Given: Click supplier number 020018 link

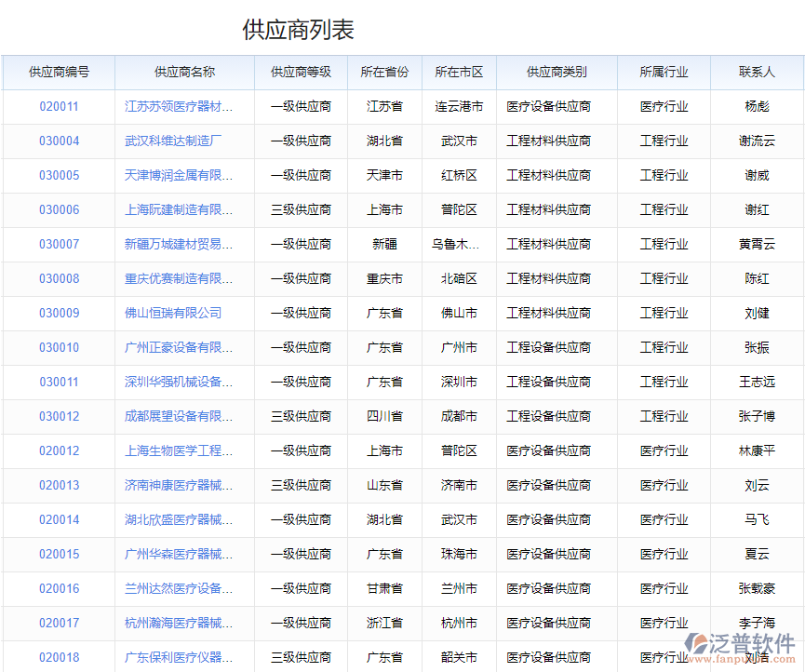Looking at the screenshot, I should (x=58, y=657).
